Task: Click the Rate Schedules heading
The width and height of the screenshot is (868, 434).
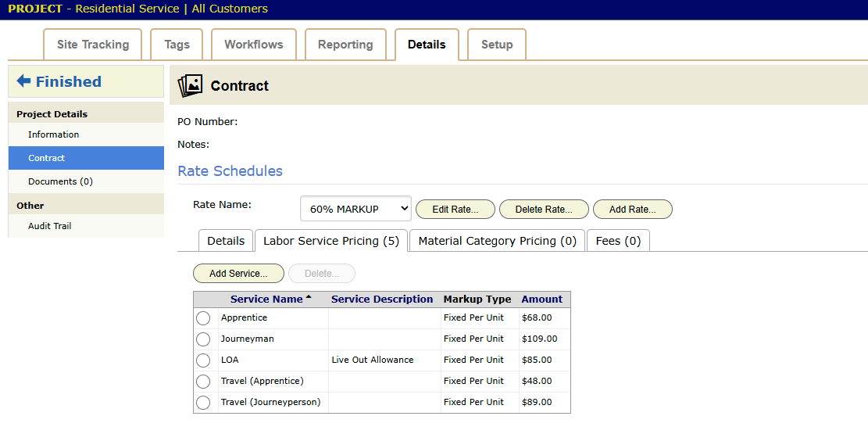Action: click(230, 170)
